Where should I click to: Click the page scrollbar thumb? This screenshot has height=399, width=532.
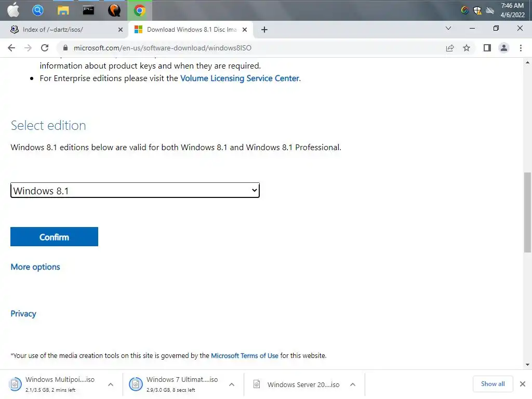(x=527, y=212)
